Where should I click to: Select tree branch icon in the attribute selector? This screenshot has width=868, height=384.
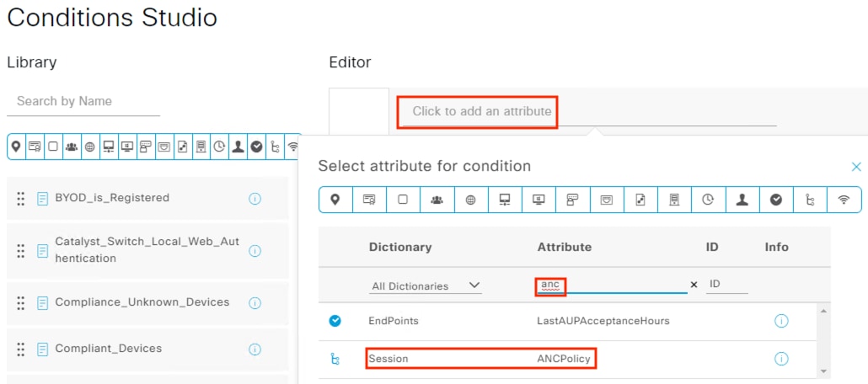(809, 200)
